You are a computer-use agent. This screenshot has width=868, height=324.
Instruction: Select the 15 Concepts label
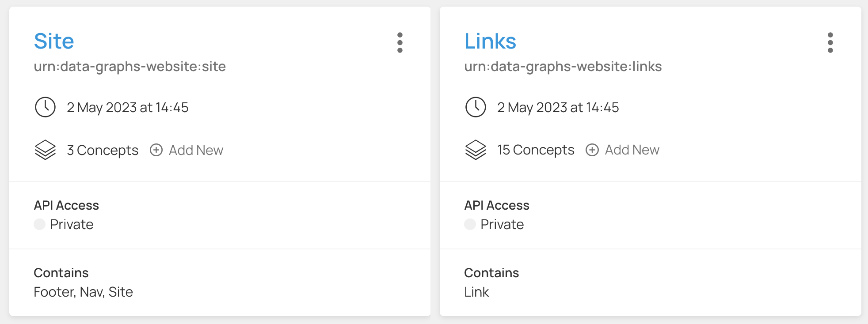pyautogui.click(x=536, y=150)
